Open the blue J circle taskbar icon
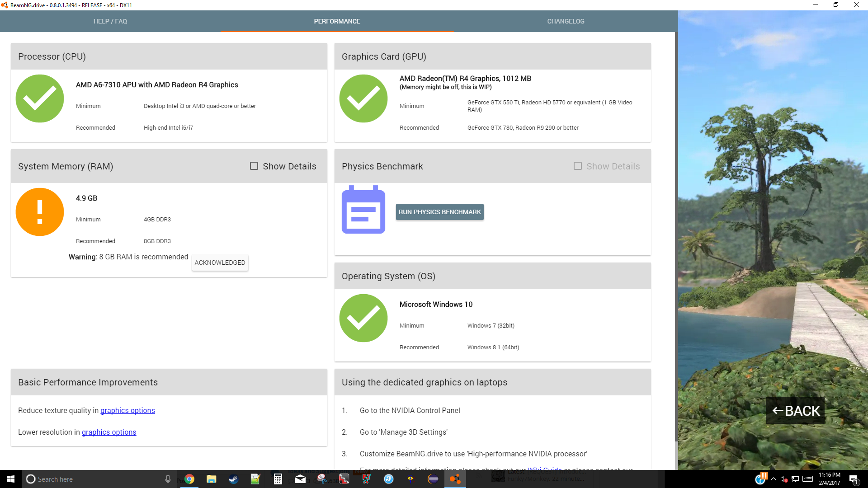Viewport: 868px width, 488px height. (x=388, y=479)
